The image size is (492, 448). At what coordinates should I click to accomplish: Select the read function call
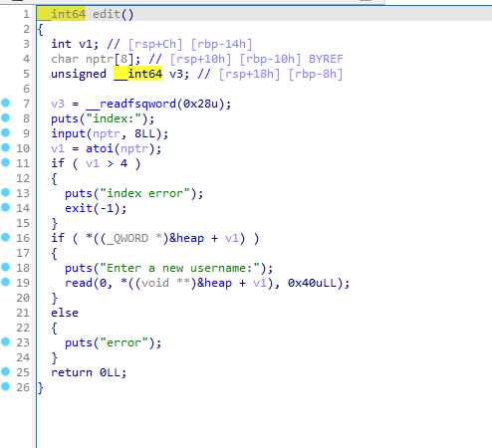pyautogui.click(x=79, y=283)
